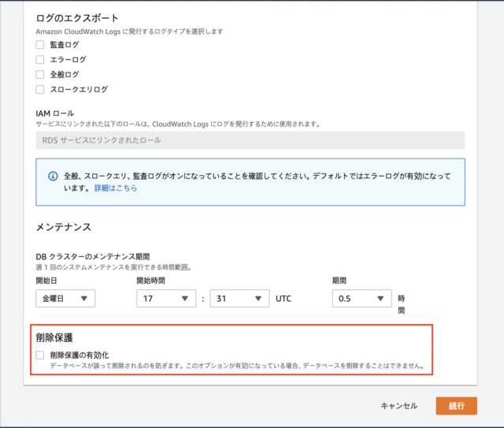Click the orange 続行 button
The width and height of the screenshot is (504, 428).
[457, 406]
